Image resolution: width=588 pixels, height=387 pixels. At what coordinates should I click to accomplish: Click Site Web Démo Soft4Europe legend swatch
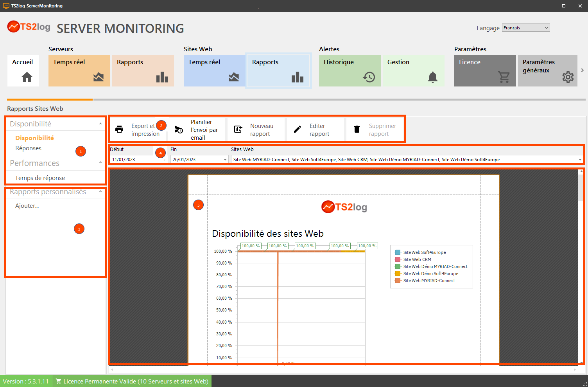click(x=398, y=274)
